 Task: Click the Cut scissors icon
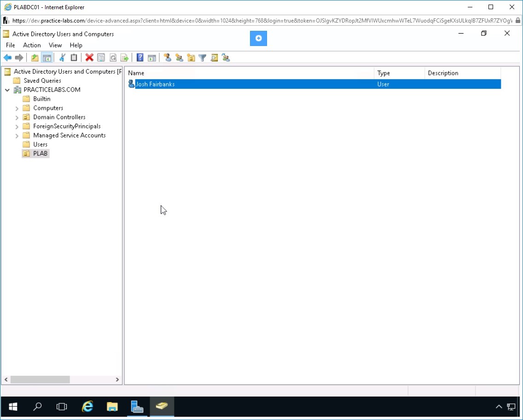[x=62, y=58]
